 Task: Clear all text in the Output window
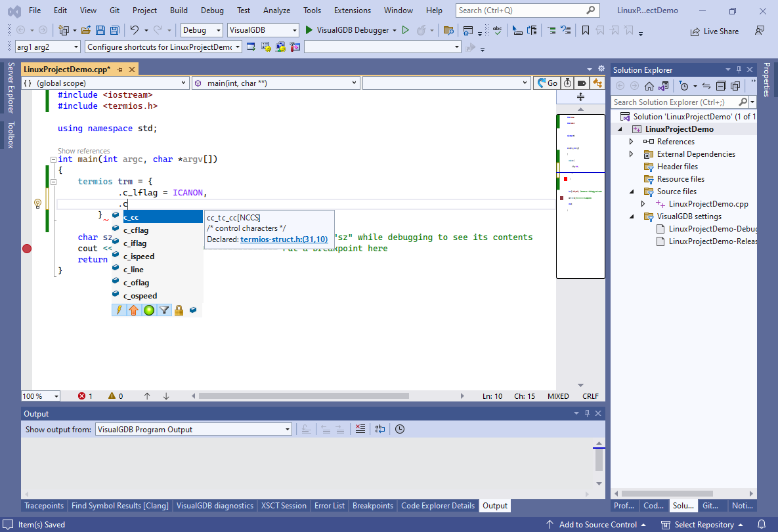359,429
